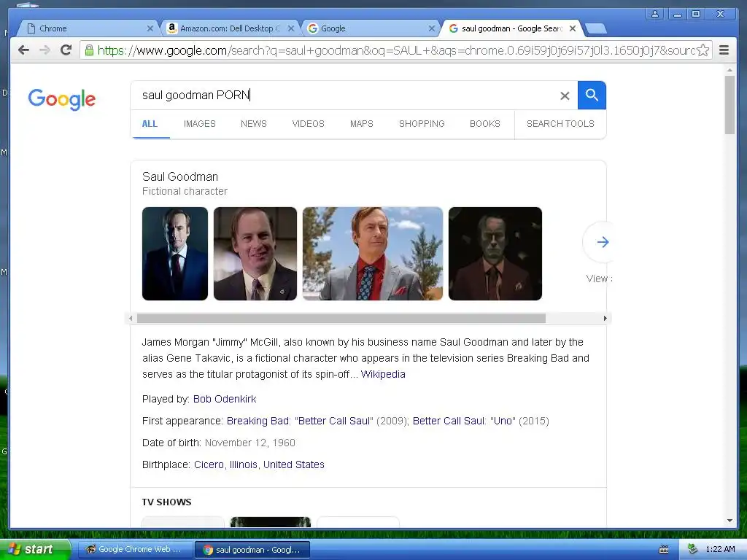The width and height of the screenshot is (747, 560).
Task: Open the Breaking Bad link
Action: click(x=258, y=421)
